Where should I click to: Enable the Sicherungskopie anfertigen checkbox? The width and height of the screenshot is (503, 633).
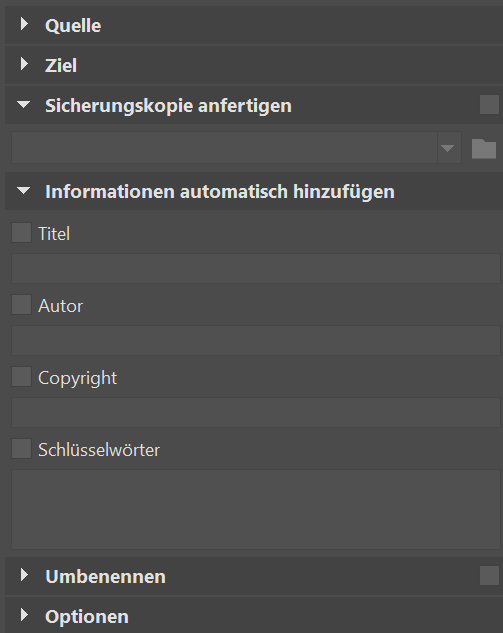point(489,105)
